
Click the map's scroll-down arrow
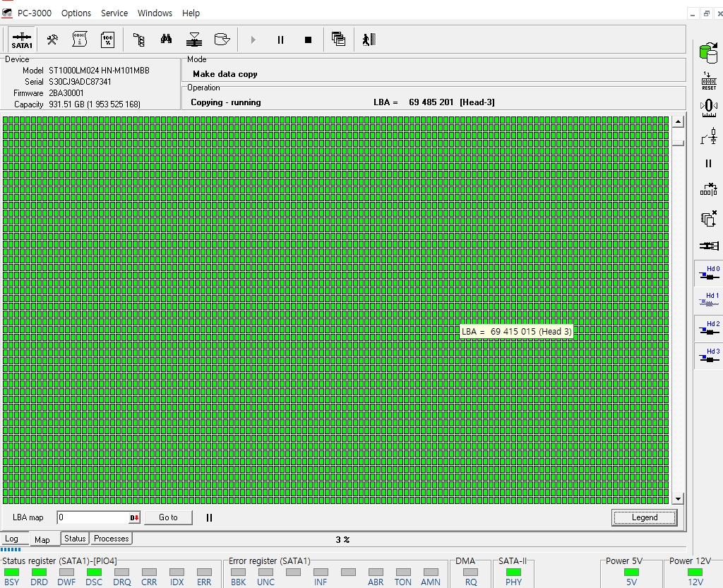678,499
